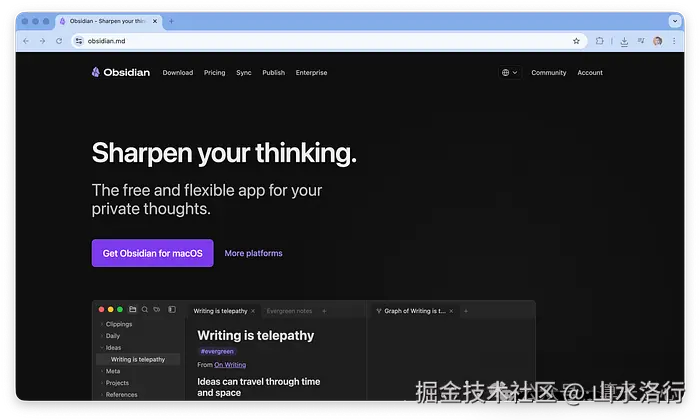Viewport: 700px width, 420px height.
Task: Toggle the sidebar layout icon in app preview
Action: [172, 309]
